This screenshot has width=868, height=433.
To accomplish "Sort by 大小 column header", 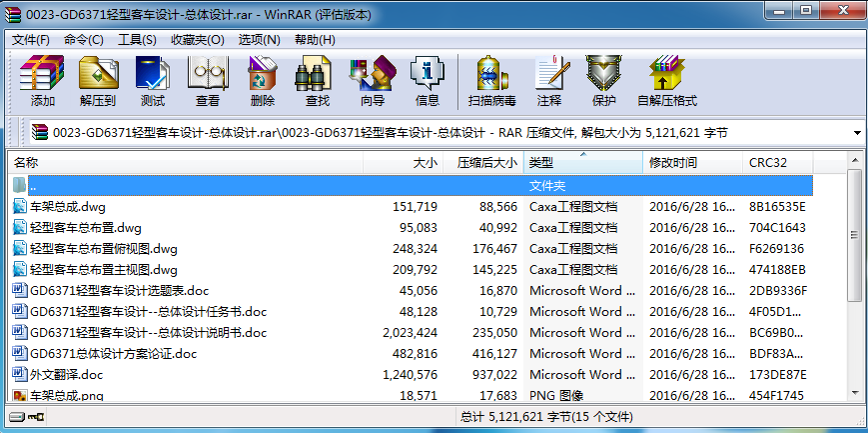I will 403,162.
